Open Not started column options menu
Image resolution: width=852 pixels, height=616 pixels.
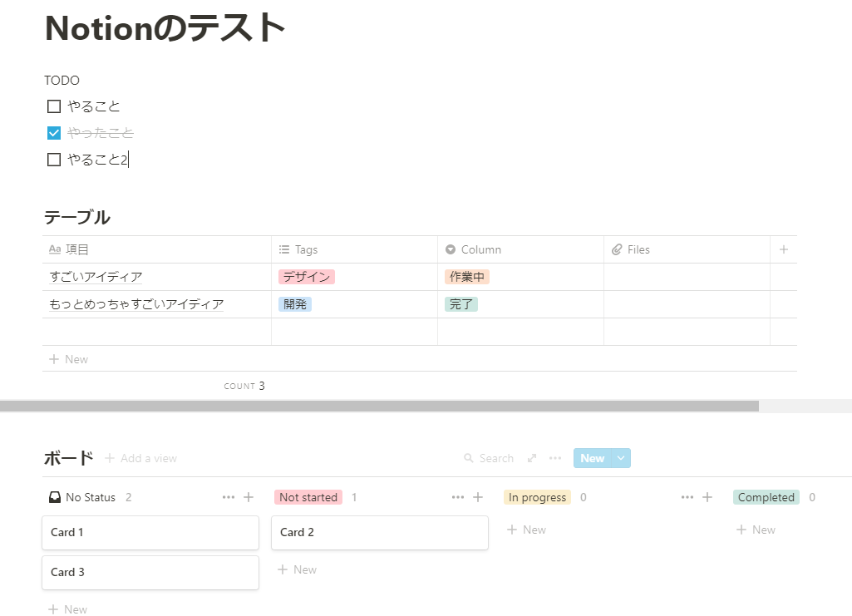click(x=458, y=497)
